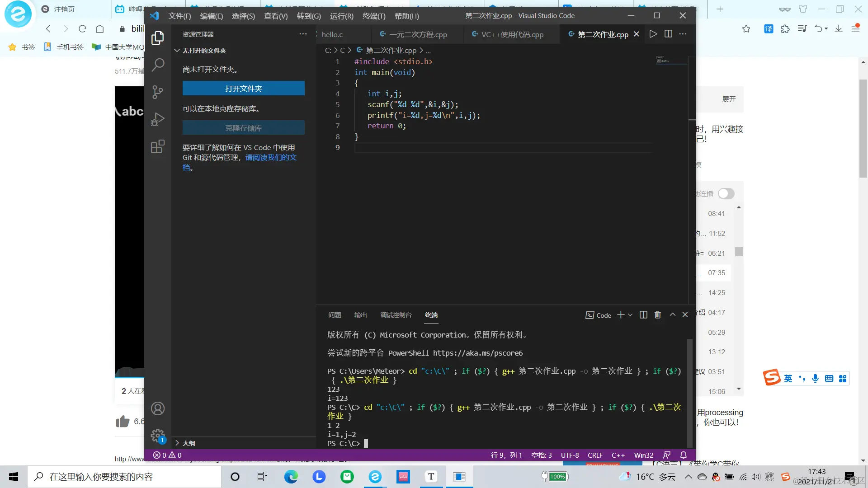Open the new terminal launch profile dropdown
The width and height of the screenshot is (868, 488).
click(x=630, y=315)
